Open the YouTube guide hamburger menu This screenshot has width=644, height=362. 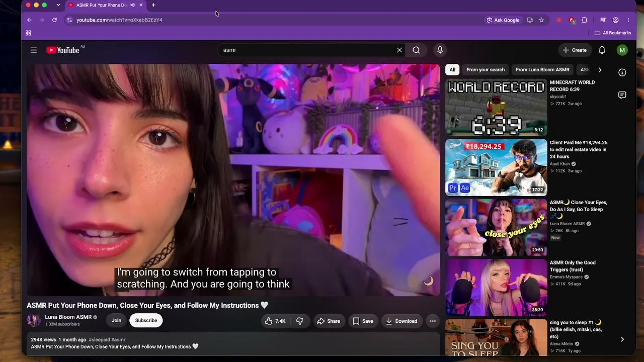tap(34, 50)
